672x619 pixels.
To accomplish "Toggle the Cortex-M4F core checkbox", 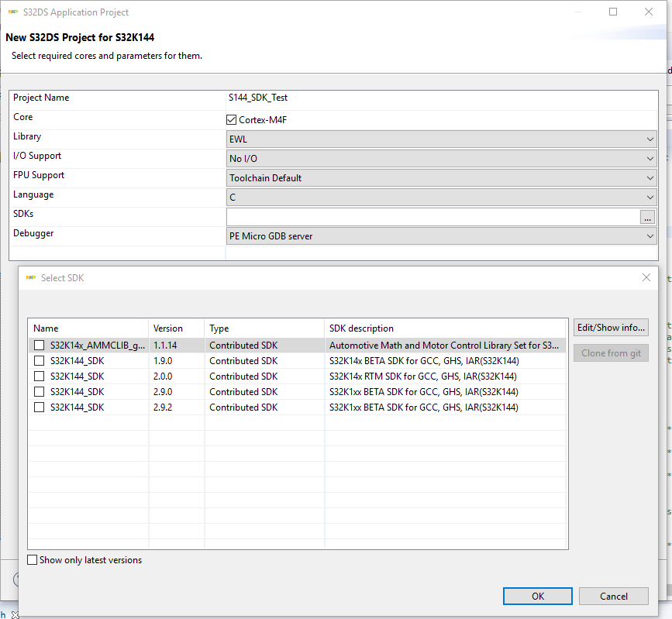I will 231,120.
